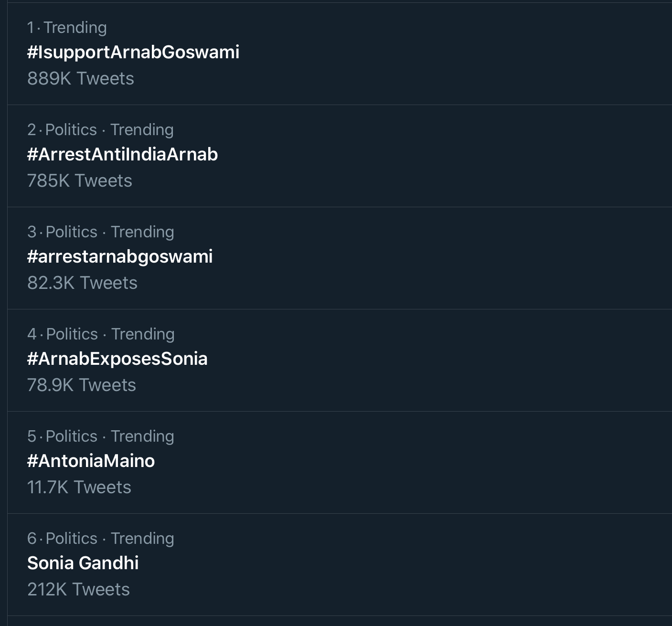Click the '1 · Trending' label
The height and width of the screenshot is (626, 672).
coord(67,28)
